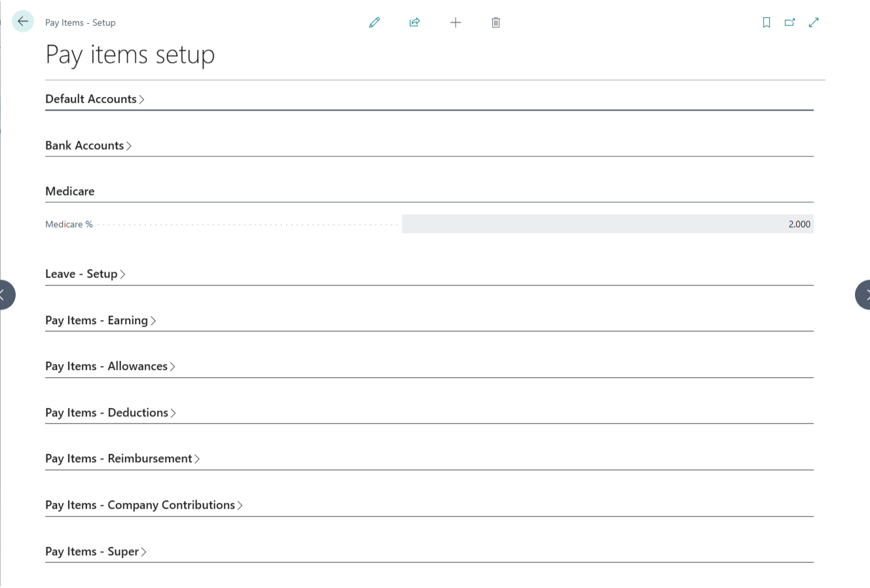Open page in new window icon

coord(789,22)
